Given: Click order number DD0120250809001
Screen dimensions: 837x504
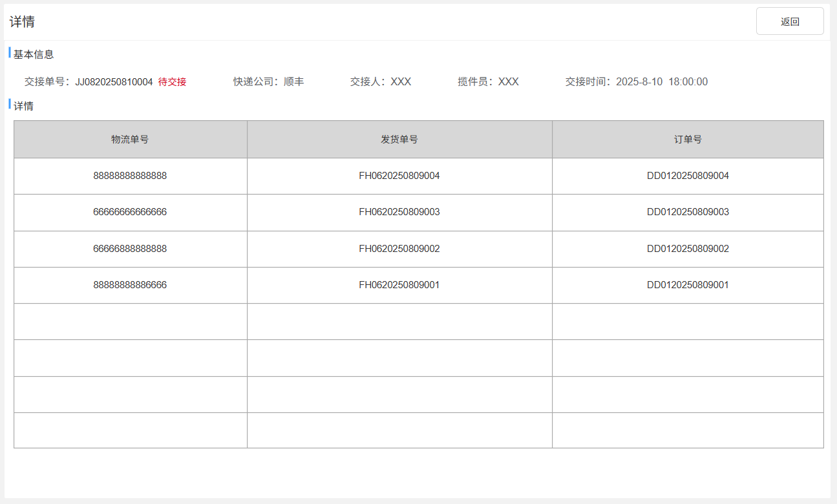Looking at the screenshot, I should click(x=688, y=285).
